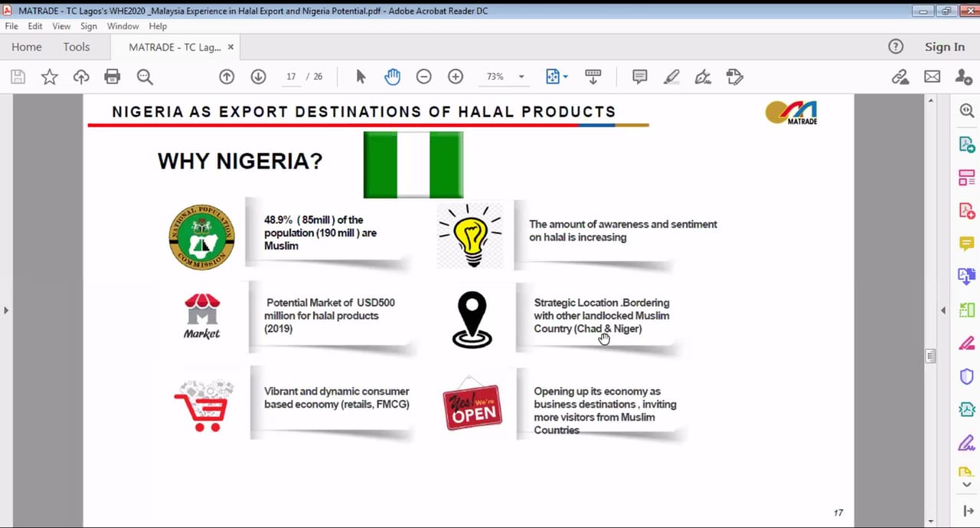Send file by email envelope icon

coord(932,77)
